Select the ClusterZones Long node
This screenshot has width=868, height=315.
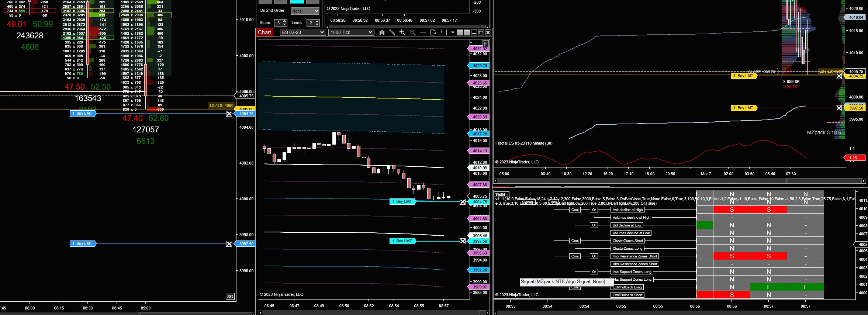(x=627, y=249)
